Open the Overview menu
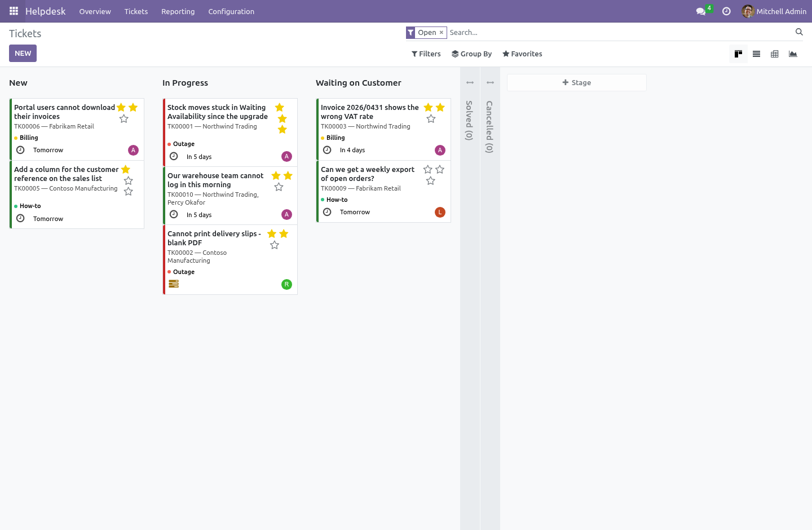 [x=95, y=11]
